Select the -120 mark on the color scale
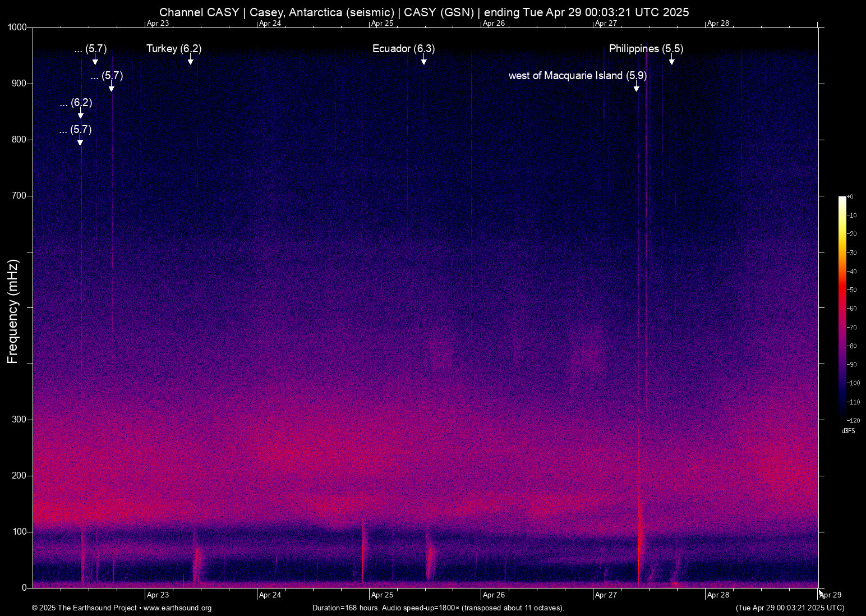This screenshot has width=866, height=616. [853, 420]
